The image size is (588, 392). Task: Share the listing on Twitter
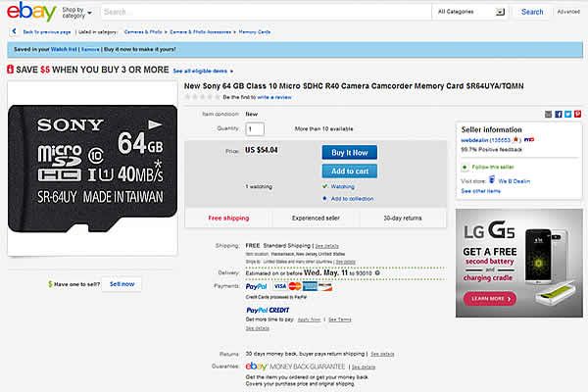tap(568, 114)
